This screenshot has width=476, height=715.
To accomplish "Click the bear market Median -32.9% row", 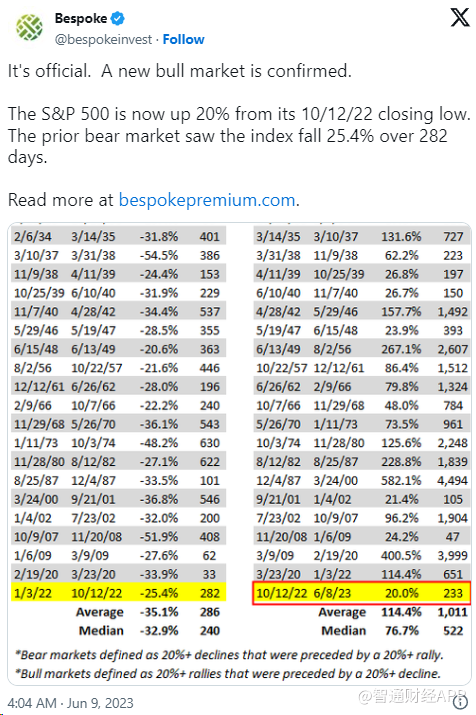I will (149, 630).
